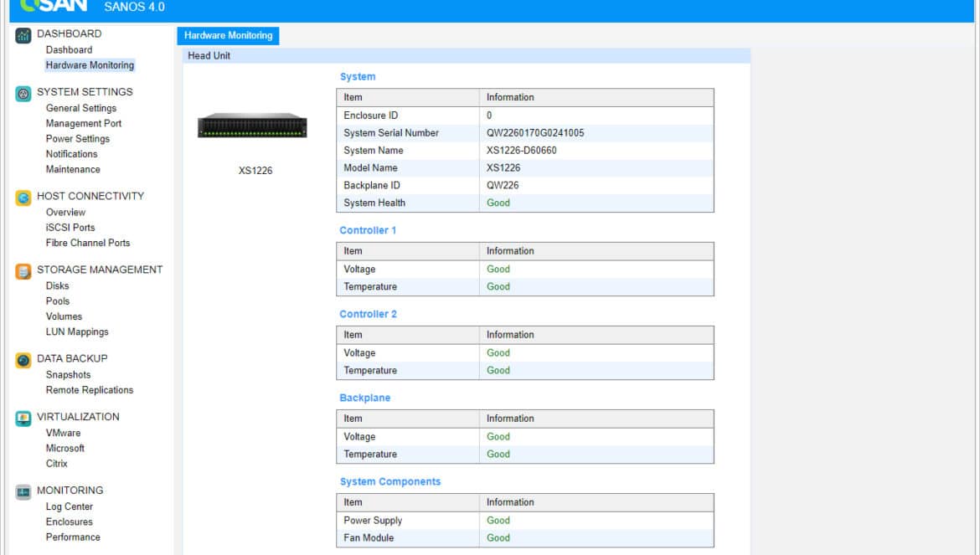Click the VIRTUALIZATION heading
The height and width of the screenshot is (555, 980).
[x=78, y=417]
